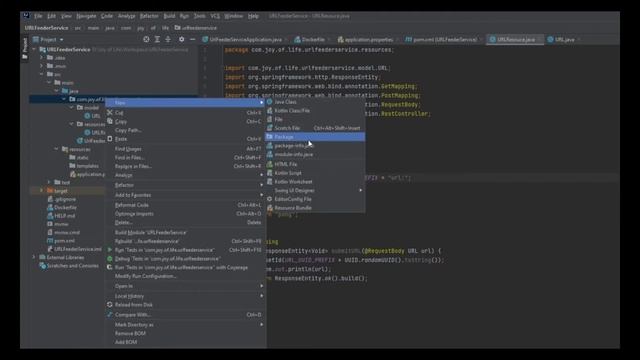Select module-info.java in New submenu

[x=315, y=154]
